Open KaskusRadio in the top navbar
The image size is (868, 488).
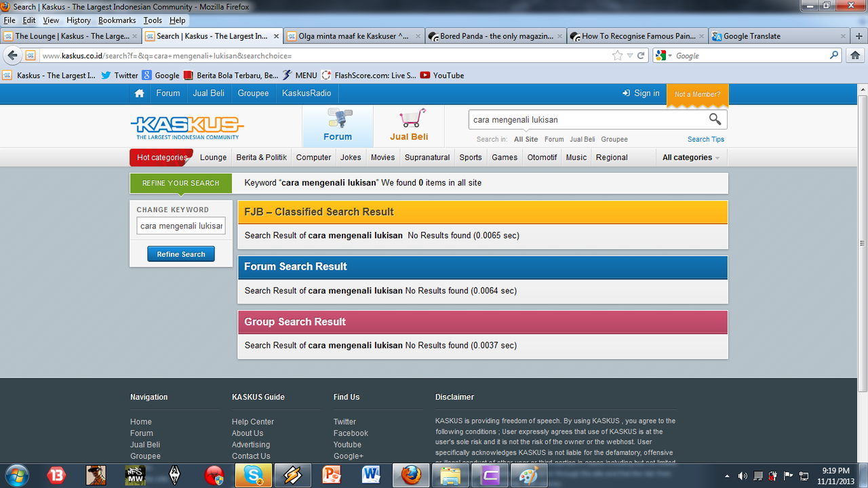click(x=307, y=94)
